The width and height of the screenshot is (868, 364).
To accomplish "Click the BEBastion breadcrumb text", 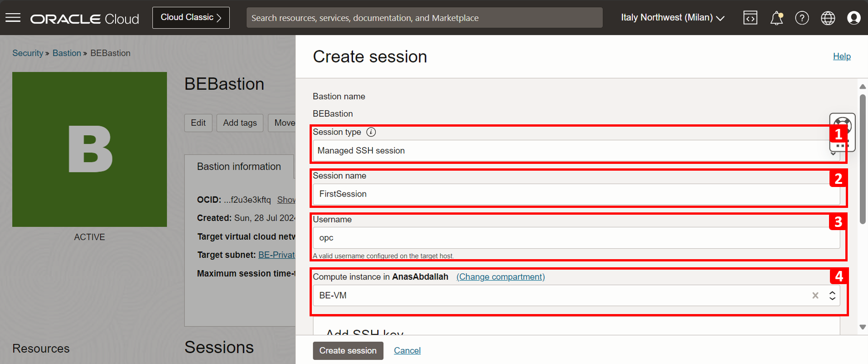I will click(110, 53).
